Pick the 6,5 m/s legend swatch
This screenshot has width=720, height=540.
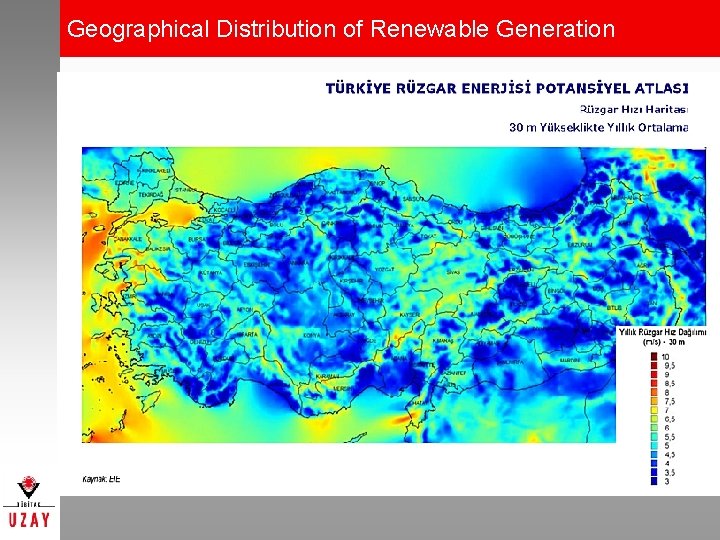(654, 419)
